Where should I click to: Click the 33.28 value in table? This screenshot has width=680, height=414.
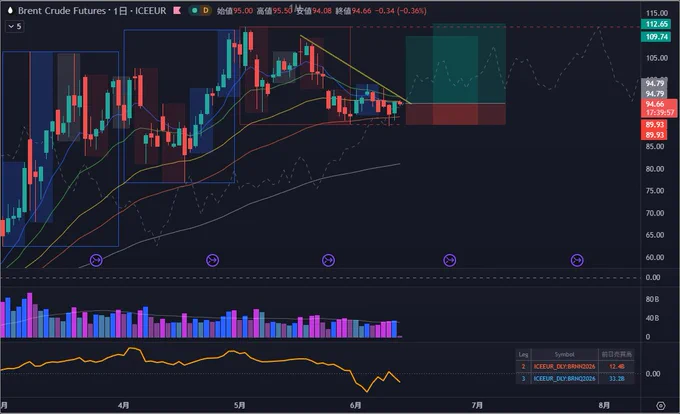[x=616, y=379]
